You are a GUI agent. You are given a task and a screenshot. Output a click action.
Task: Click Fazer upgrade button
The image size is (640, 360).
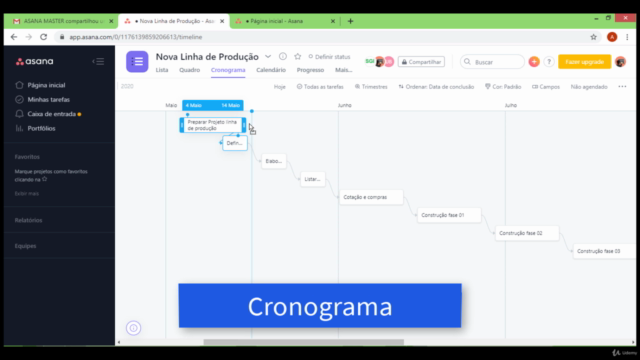584,62
